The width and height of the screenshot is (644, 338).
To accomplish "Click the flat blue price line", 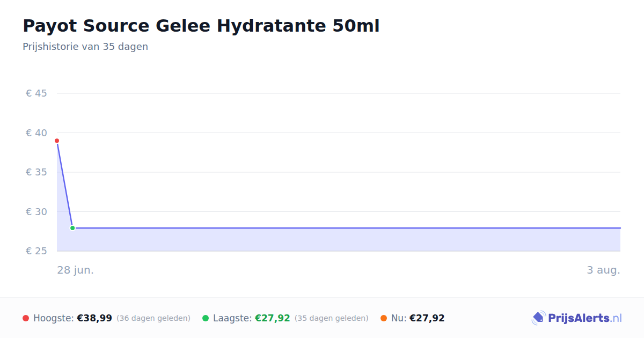I will (x=346, y=228).
